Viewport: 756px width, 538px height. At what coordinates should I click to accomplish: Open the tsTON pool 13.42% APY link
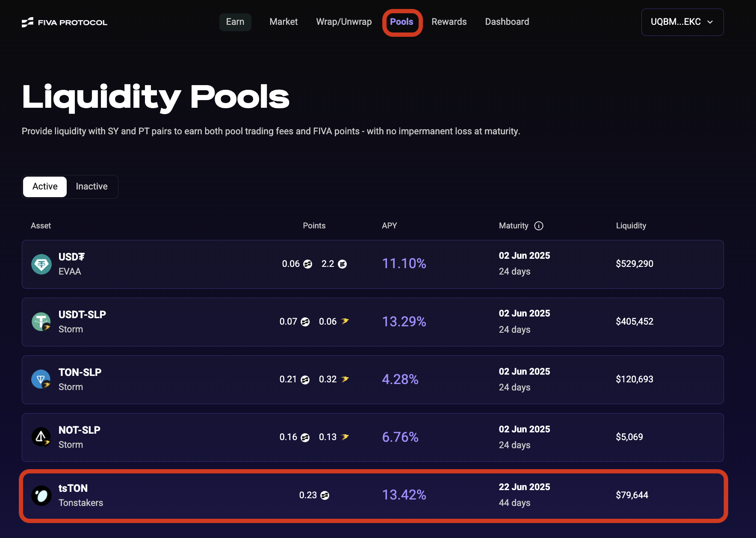point(404,495)
